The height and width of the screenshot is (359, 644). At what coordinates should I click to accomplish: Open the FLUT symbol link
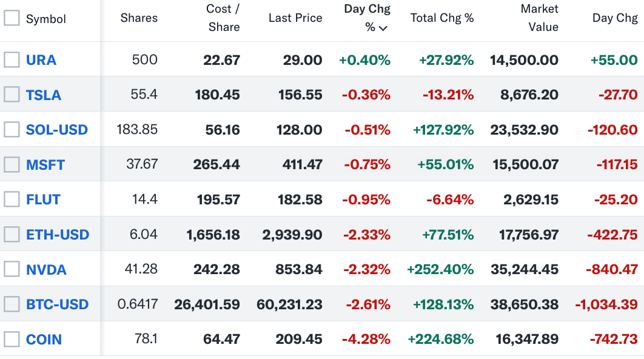tap(43, 200)
